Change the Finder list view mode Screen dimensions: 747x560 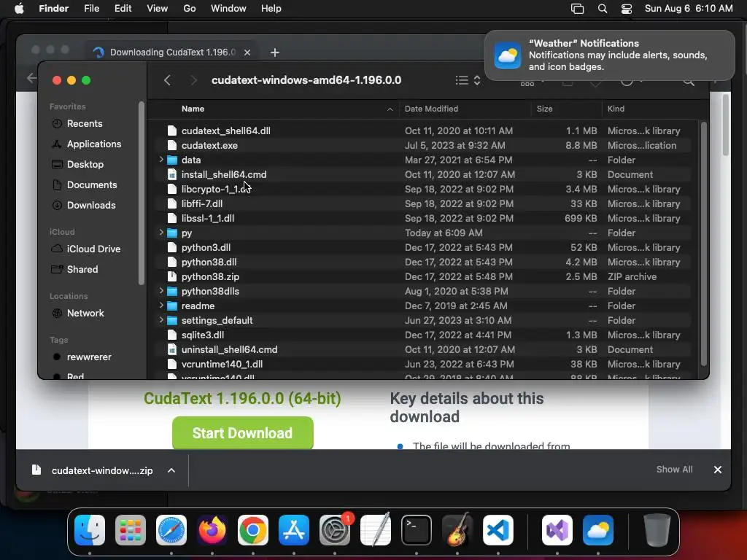(468, 80)
